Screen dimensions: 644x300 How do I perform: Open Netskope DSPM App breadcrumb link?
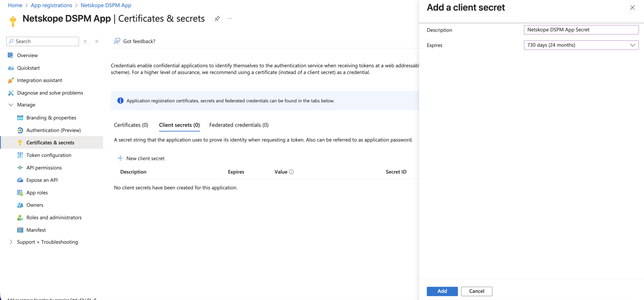(x=106, y=5)
